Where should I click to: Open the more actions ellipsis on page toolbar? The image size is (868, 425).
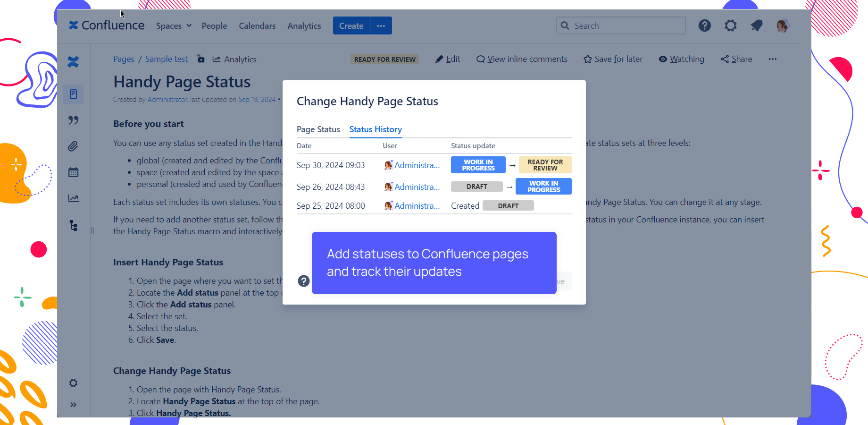772,59
